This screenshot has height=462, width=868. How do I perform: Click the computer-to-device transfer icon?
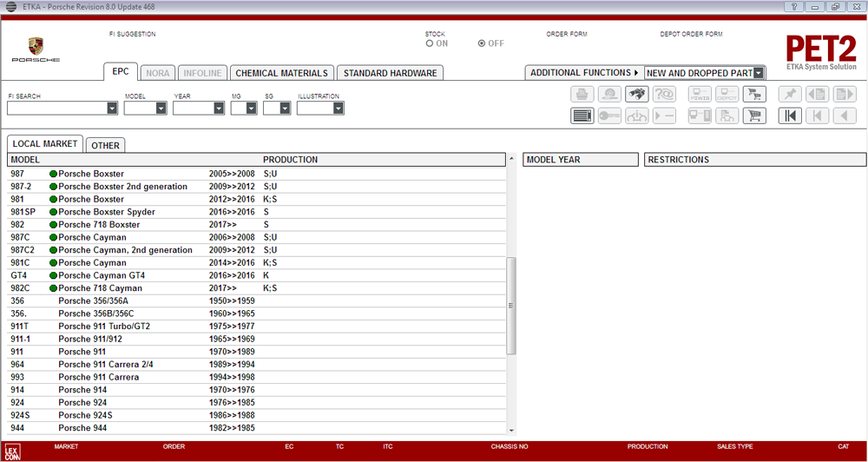(700, 115)
